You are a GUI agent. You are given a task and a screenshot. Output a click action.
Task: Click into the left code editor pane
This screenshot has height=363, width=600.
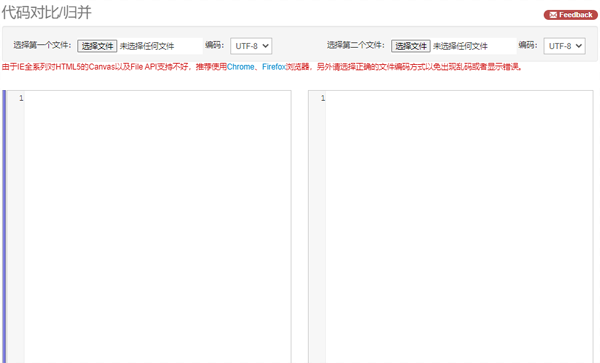tap(158, 226)
